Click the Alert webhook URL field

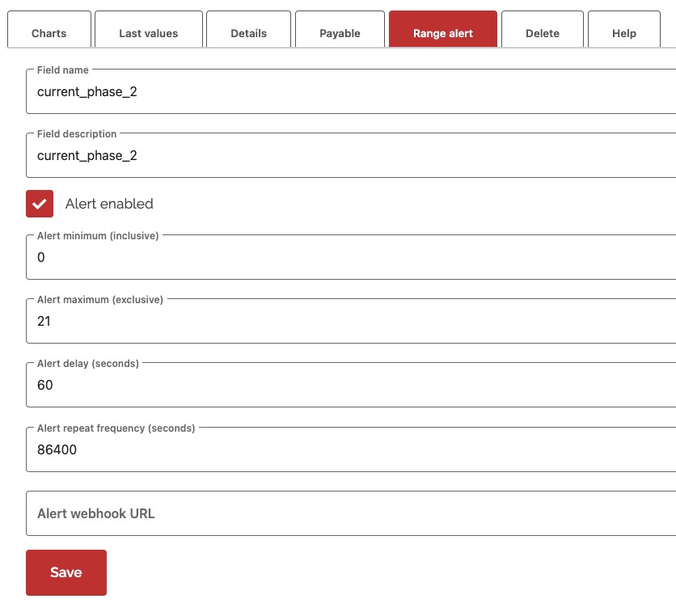tap(323, 513)
